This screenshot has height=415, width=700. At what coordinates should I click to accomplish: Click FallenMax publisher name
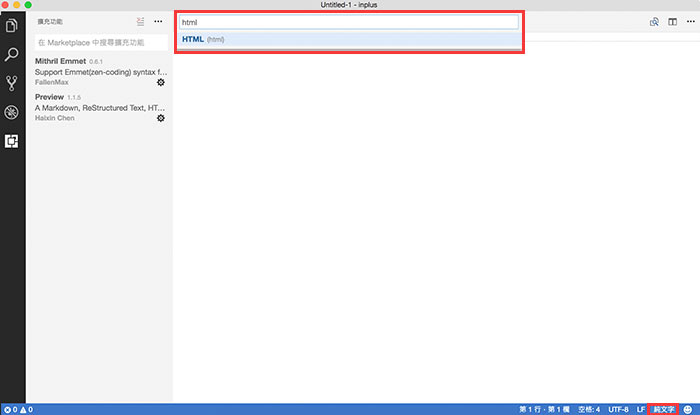click(52, 82)
